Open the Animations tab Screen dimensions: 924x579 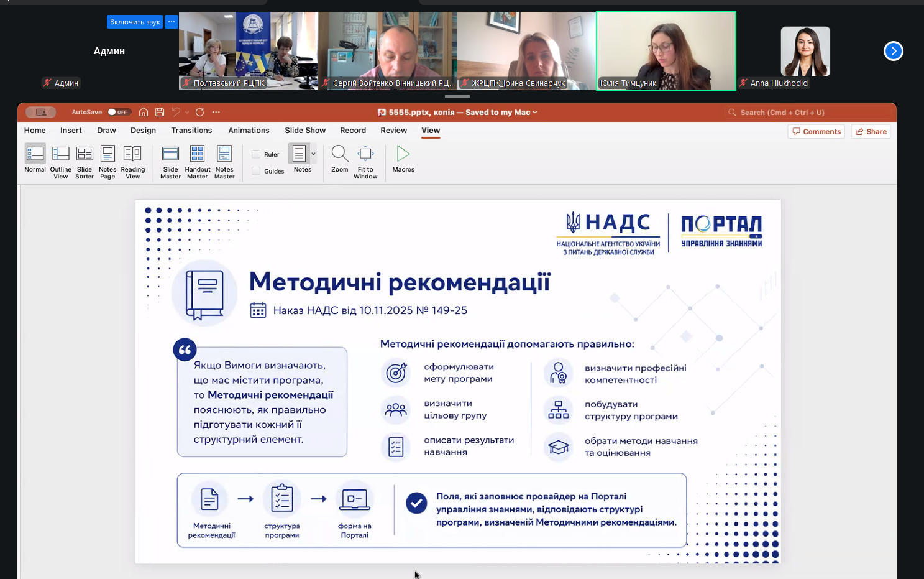click(x=249, y=131)
